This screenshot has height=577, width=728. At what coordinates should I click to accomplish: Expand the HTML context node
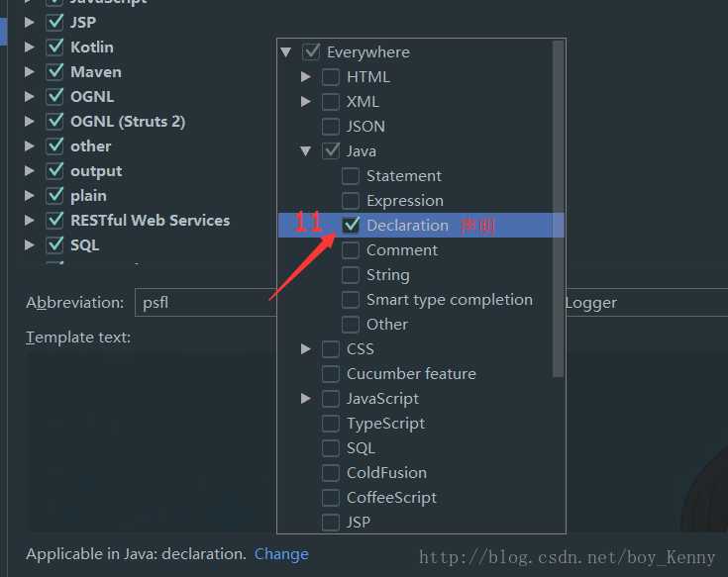[305, 77]
